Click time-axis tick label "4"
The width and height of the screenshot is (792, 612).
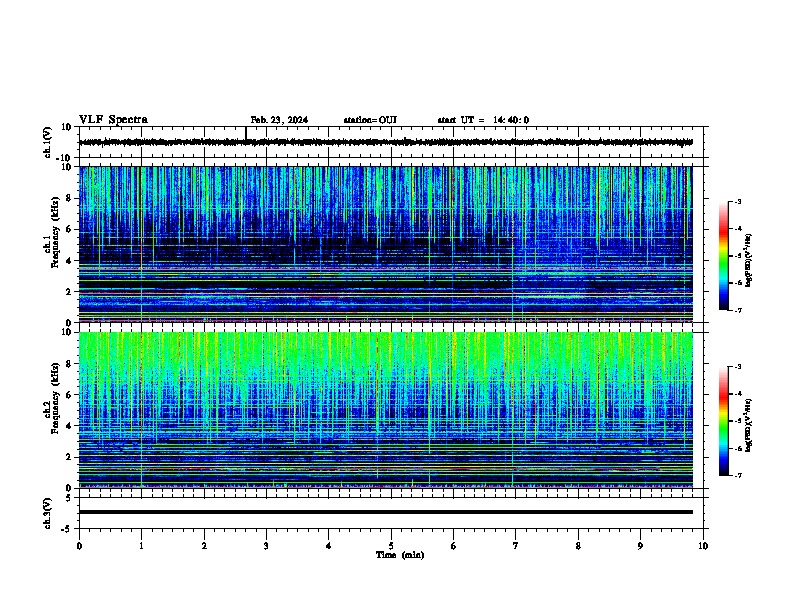point(329,546)
